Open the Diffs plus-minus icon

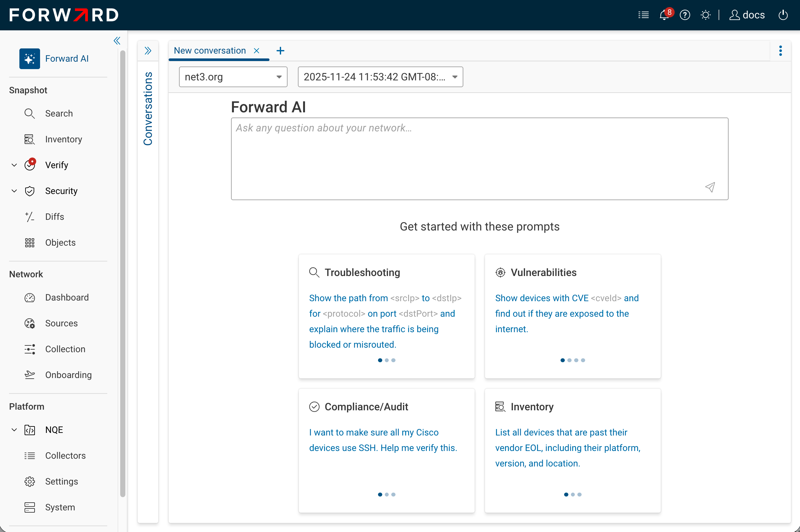point(29,217)
